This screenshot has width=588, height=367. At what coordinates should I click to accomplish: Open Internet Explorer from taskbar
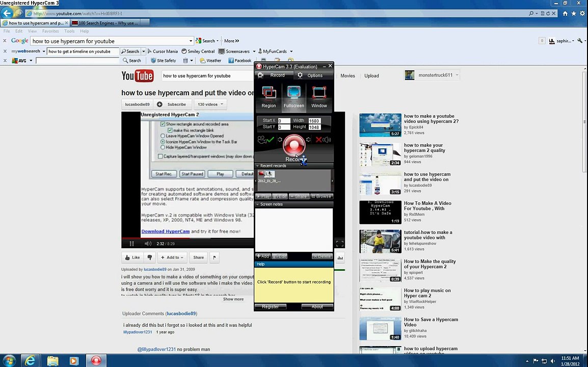(x=30, y=360)
